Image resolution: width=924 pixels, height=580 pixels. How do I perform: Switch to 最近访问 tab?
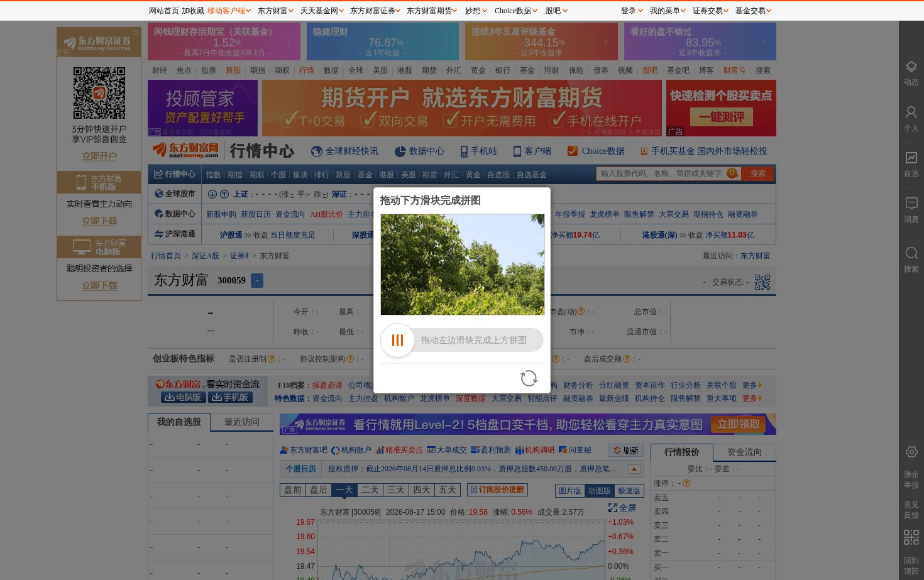pos(241,422)
